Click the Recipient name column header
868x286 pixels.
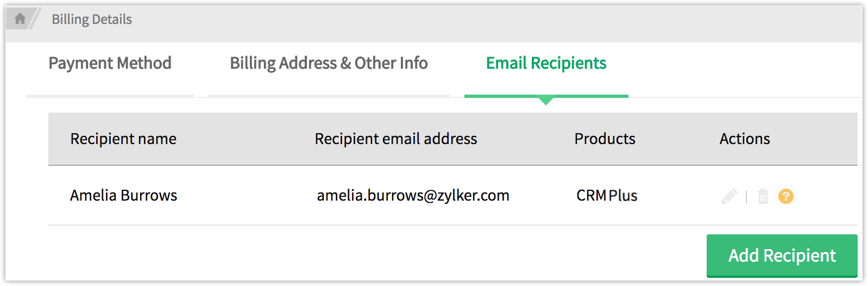[123, 139]
